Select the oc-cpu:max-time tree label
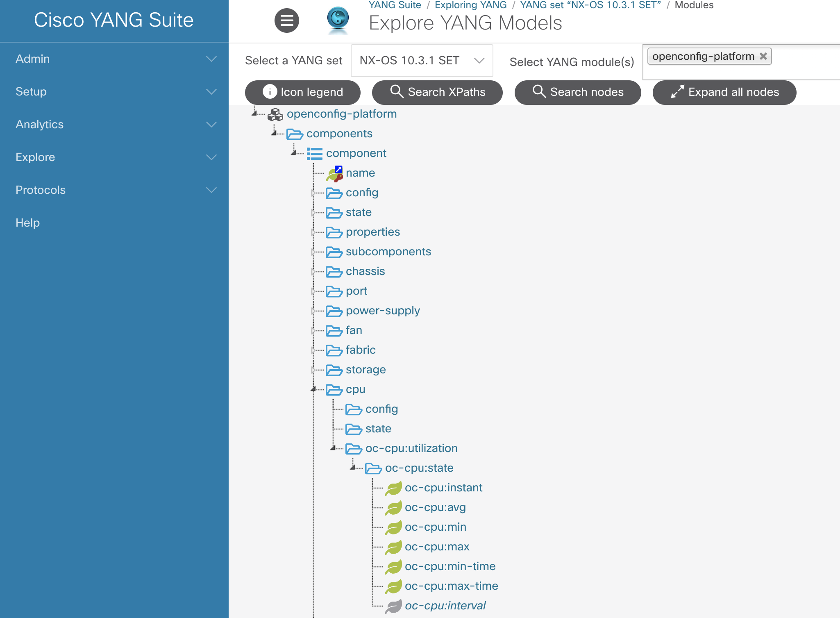This screenshot has width=840, height=618. click(451, 586)
